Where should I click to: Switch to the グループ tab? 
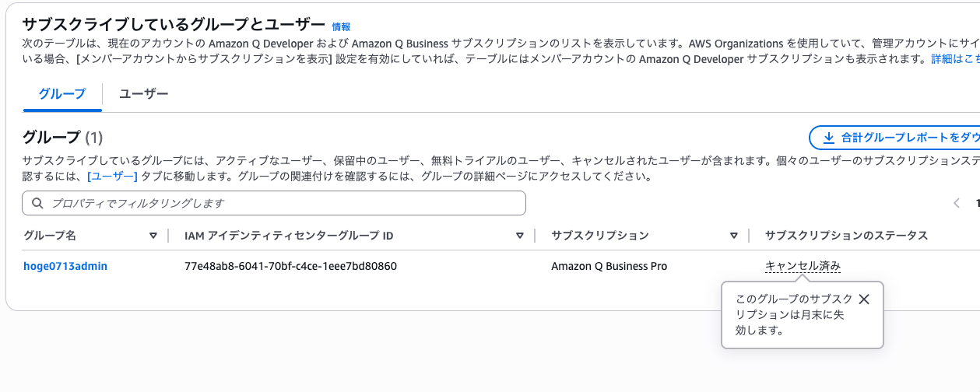click(x=62, y=94)
